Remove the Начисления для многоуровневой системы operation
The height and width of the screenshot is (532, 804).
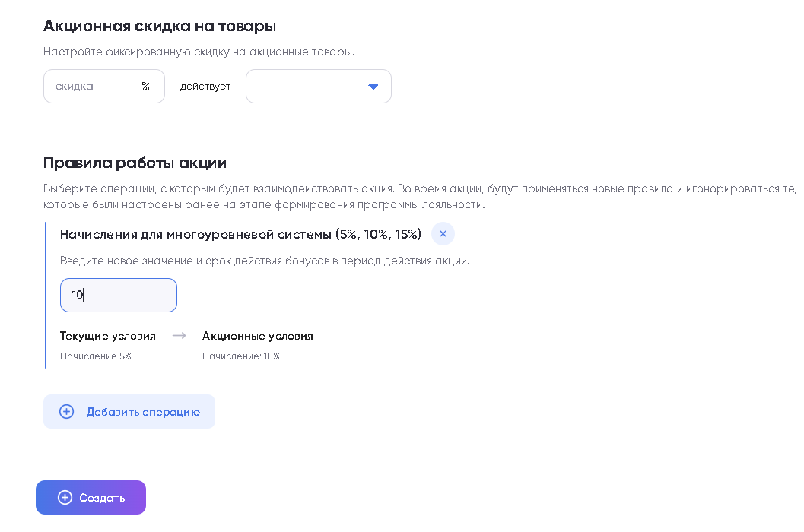(443, 234)
